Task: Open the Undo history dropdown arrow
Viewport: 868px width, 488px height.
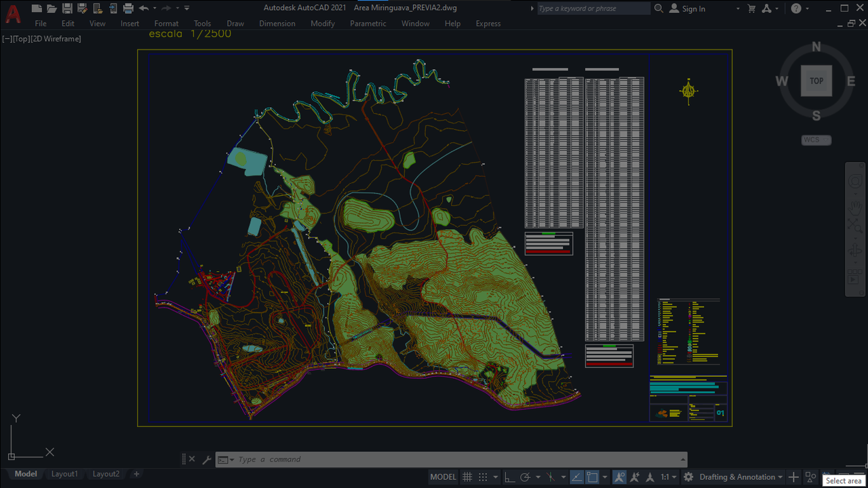Action: 155,8
